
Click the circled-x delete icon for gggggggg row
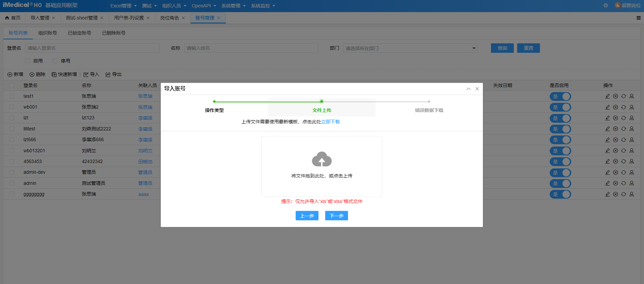click(615, 194)
